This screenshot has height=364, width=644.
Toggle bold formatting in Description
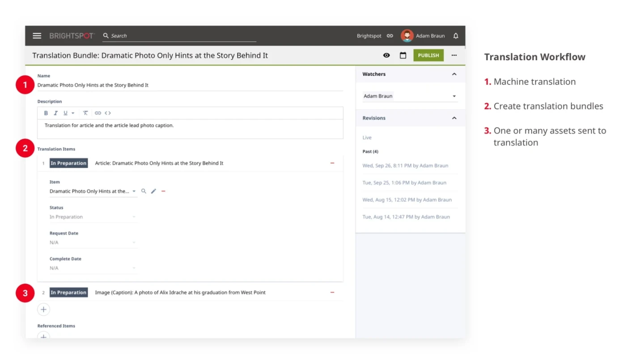coord(46,113)
